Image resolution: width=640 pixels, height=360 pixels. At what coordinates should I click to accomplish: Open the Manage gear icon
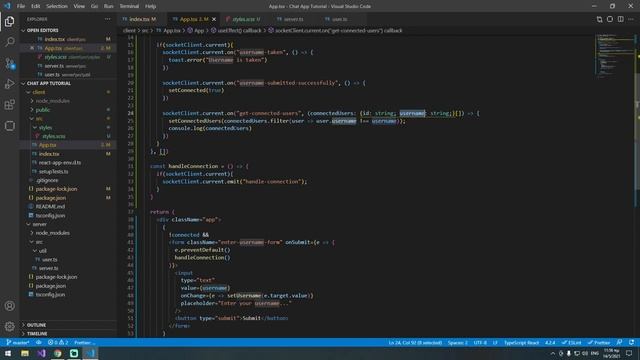click(9, 326)
